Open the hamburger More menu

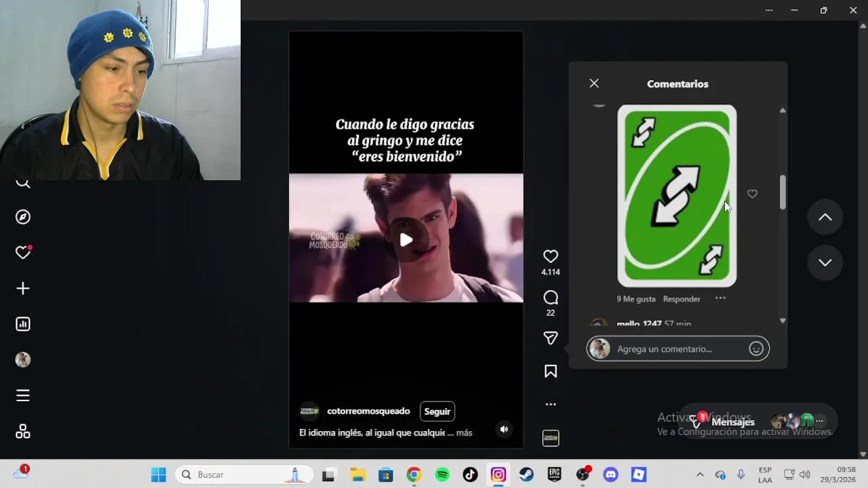point(23,395)
